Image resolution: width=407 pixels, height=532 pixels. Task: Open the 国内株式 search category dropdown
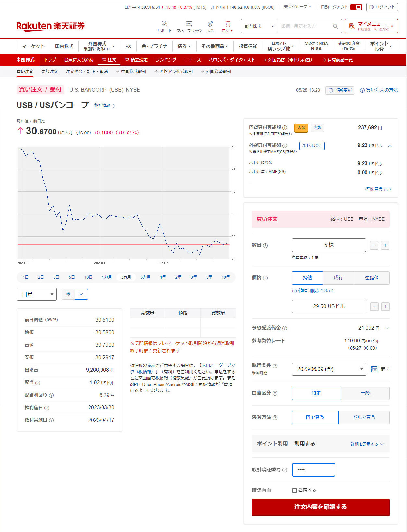click(x=259, y=26)
